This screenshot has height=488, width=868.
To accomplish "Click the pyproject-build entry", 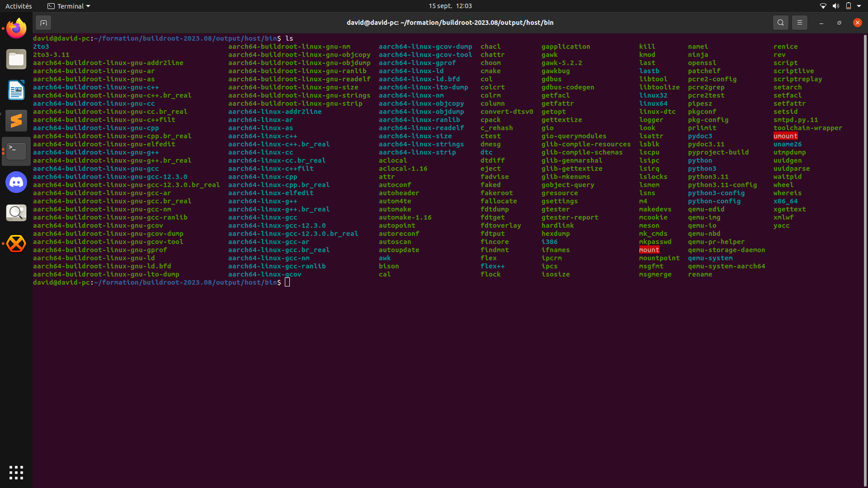I will pos(718,152).
